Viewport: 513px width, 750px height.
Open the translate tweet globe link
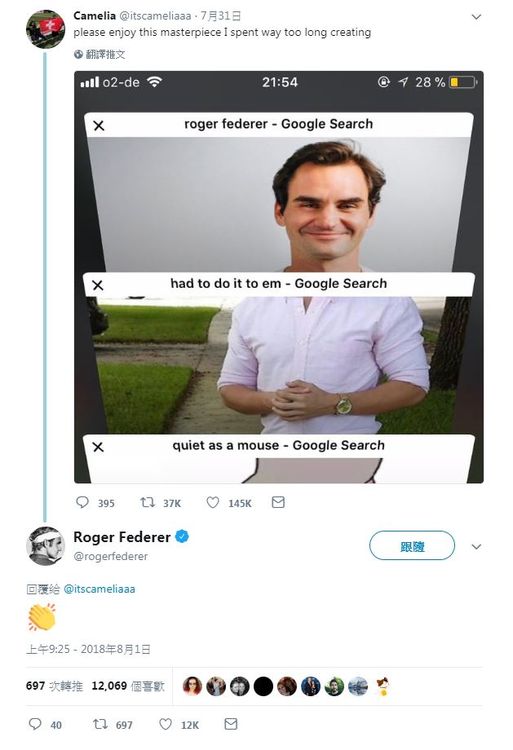coord(99,55)
